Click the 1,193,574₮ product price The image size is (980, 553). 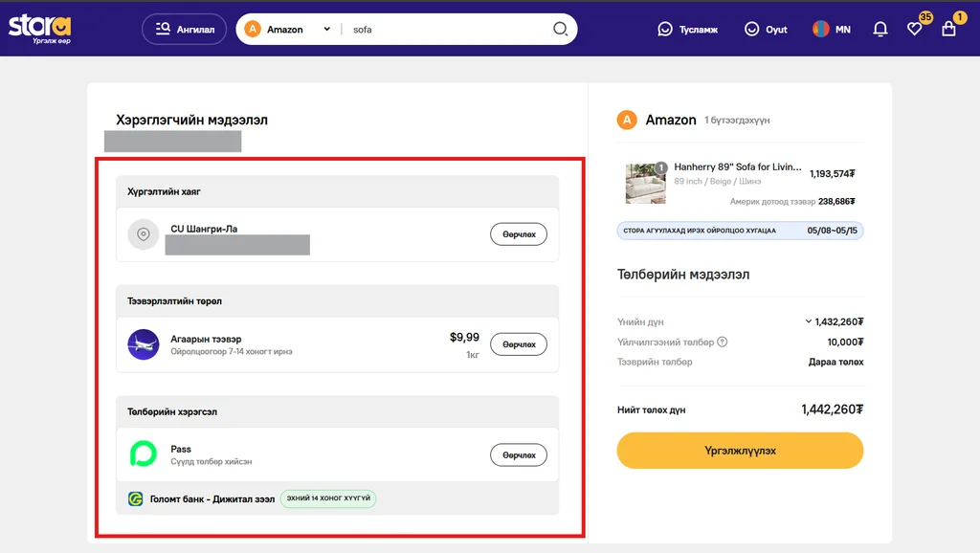(833, 174)
